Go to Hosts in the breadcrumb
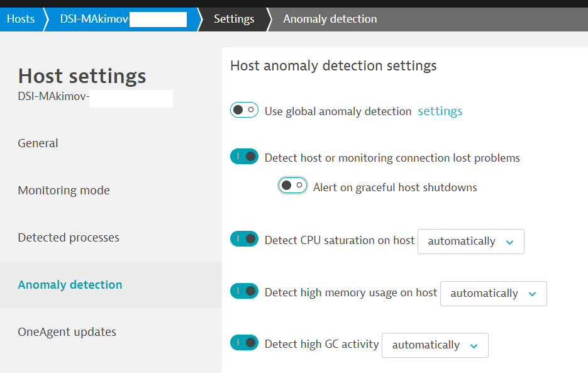Screen dimensions: 588x373 [21, 19]
